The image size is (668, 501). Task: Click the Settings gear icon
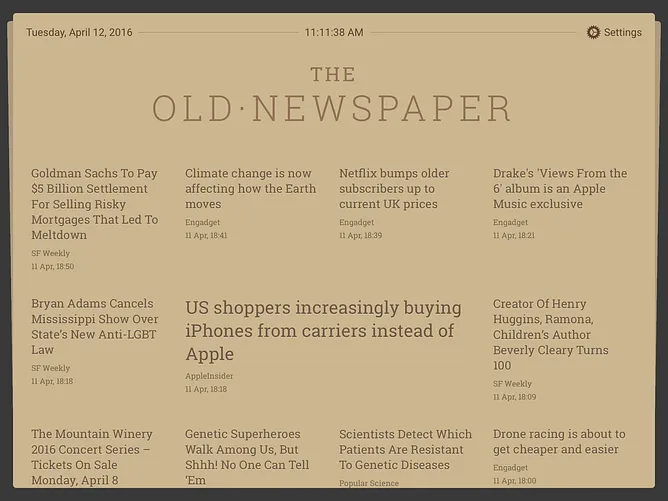(x=593, y=32)
